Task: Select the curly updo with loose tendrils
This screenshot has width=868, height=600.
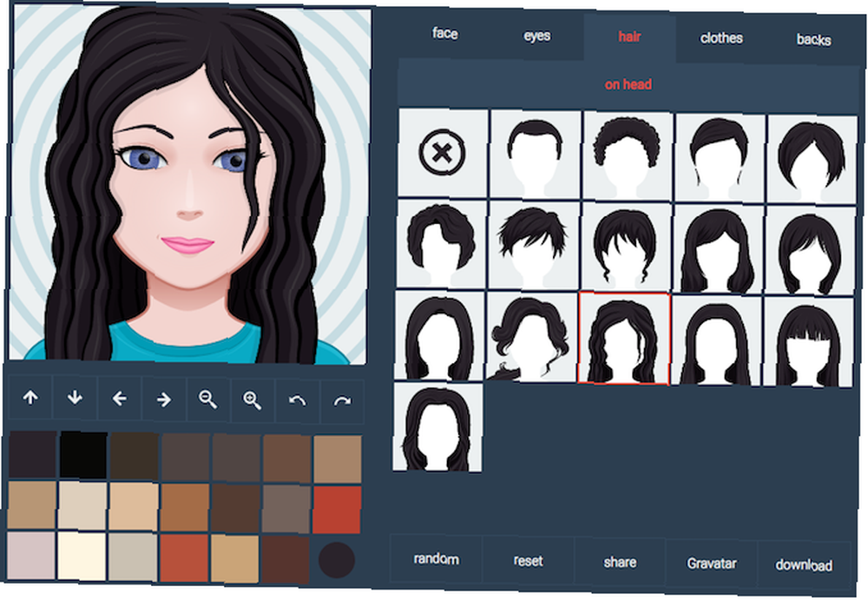Action: [x=531, y=336]
